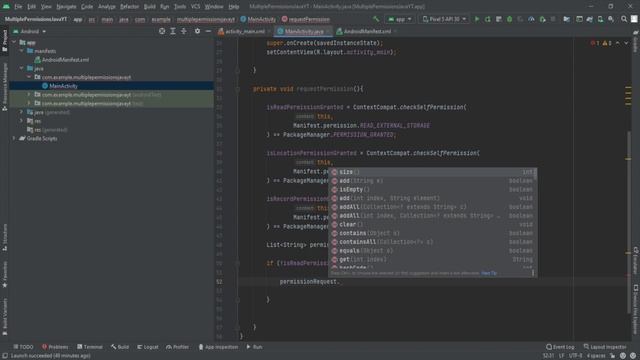Select size() in completion popup
The height and width of the screenshot is (360, 640).
coord(432,172)
